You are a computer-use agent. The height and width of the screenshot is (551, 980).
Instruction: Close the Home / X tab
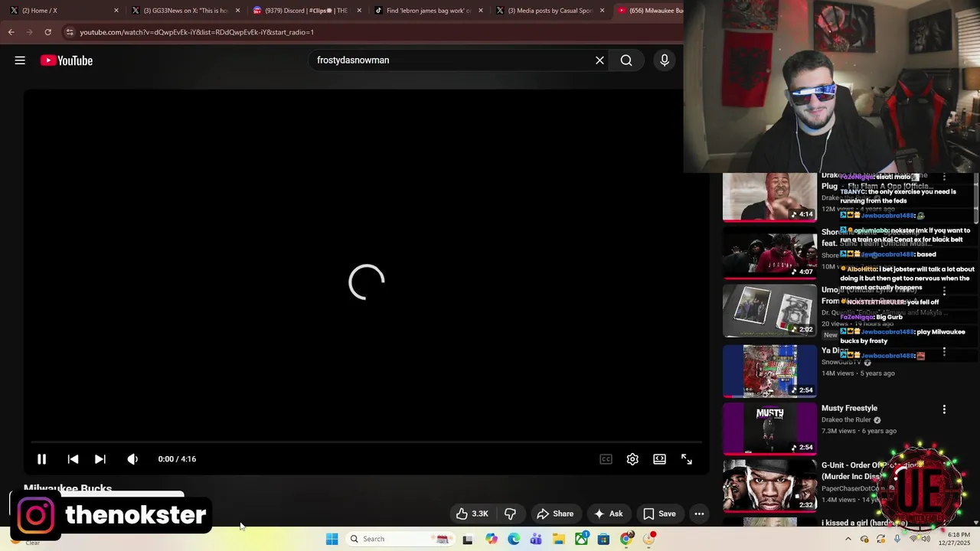tap(116, 11)
